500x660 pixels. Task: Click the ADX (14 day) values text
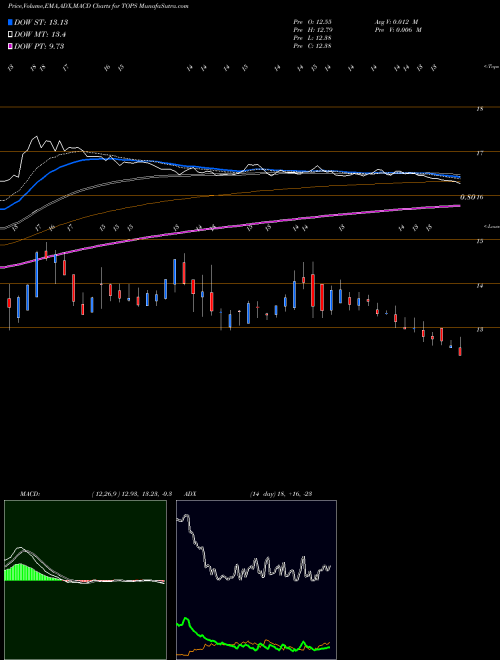click(280, 494)
